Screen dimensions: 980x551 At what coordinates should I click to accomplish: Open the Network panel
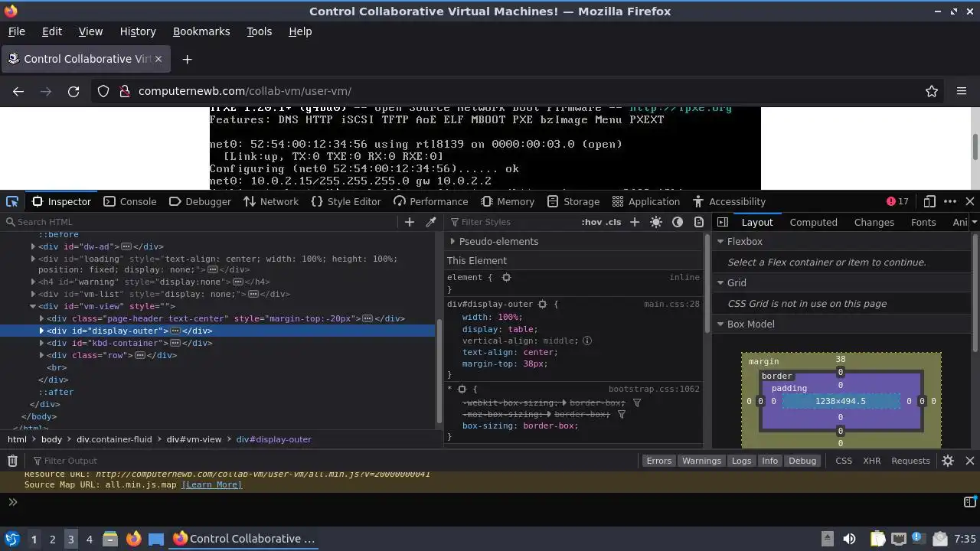tap(270, 201)
